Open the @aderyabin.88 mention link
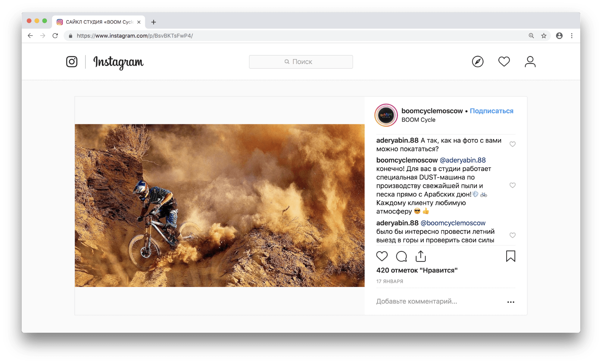This screenshot has height=364, width=602. click(x=463, y=160)
